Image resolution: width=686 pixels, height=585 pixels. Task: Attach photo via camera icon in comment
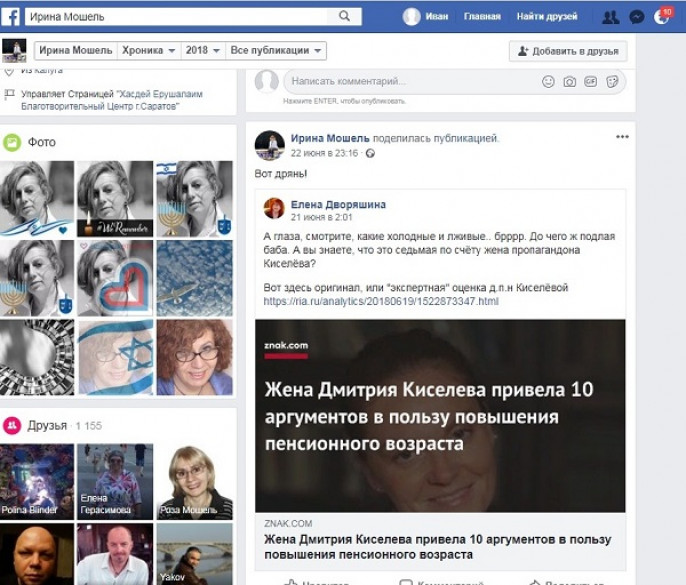569,81
